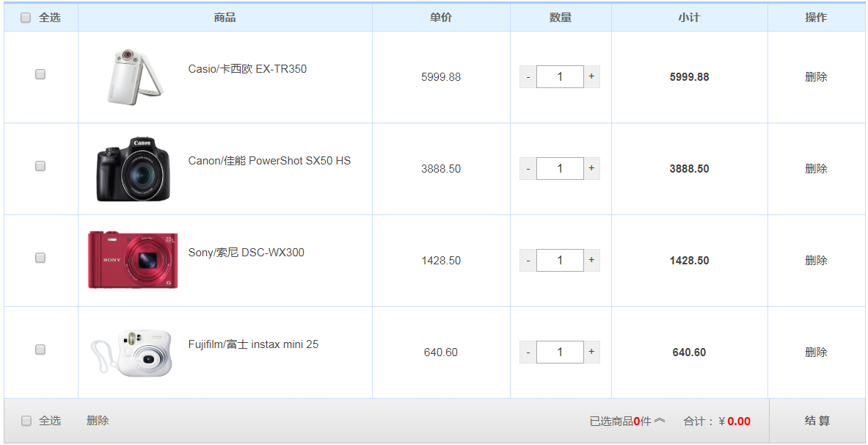Image resolution: width=868 pixels, height=445 pixels.
Task: Increase quantity of Sony DSC-WX300
Action: (x=592, y=261)
